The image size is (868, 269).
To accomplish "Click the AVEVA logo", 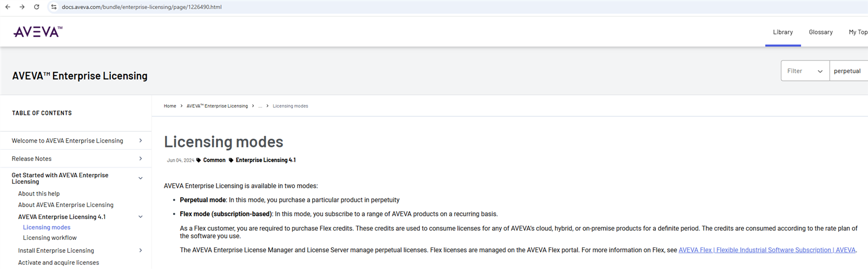I will (38, 32).
